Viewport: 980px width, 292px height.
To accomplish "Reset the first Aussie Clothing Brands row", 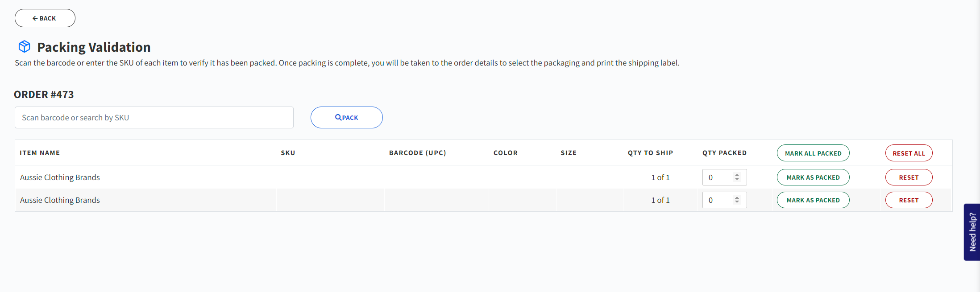I will pyautogui.click(x=909, y=177).
